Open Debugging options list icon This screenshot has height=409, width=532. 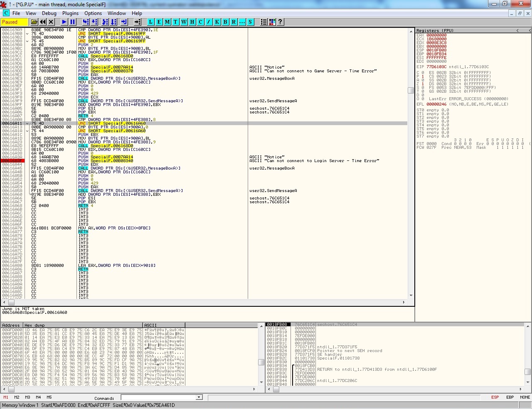pos(264,22)
